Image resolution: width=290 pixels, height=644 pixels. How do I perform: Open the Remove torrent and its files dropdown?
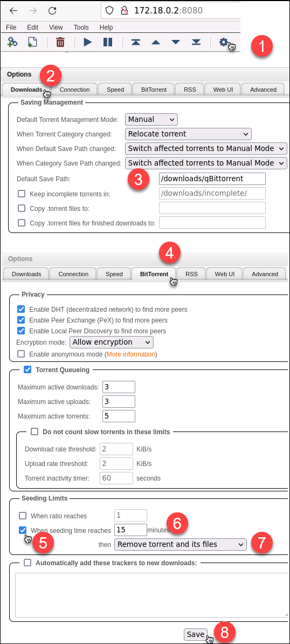(181, 544)
